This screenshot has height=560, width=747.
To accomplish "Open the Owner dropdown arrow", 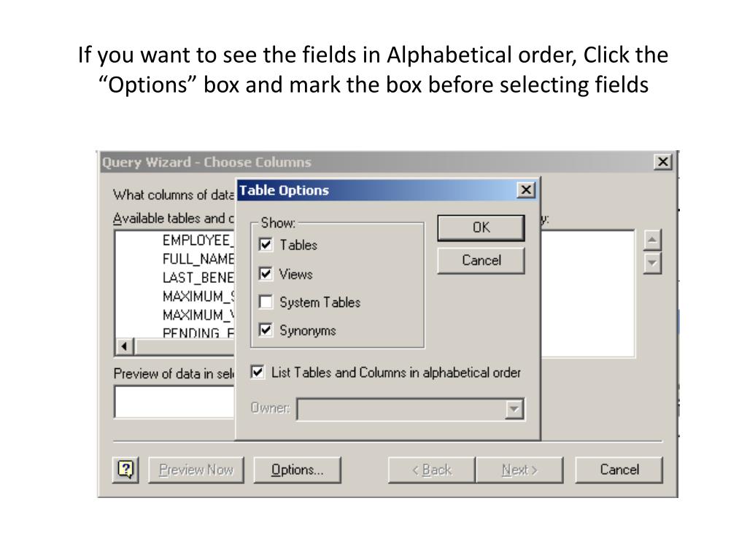I will pos(514,409).
